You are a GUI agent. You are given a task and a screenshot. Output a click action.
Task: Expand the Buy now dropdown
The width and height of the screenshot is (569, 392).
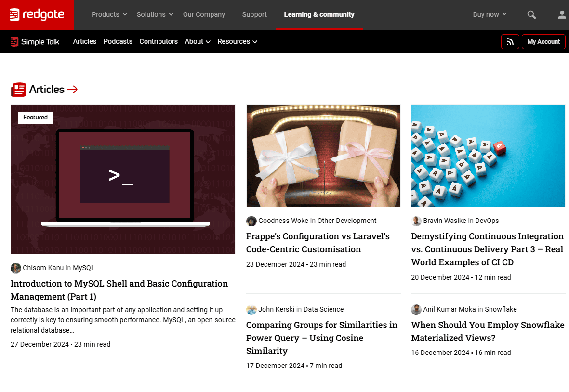[490, 14]
